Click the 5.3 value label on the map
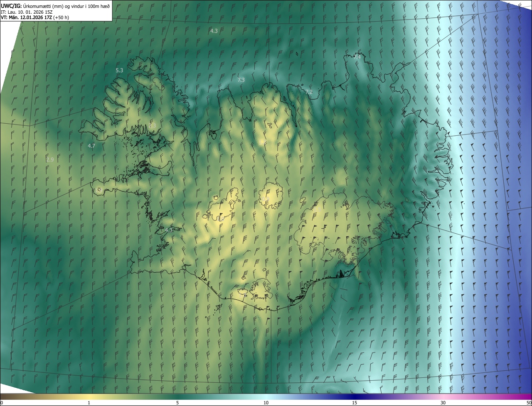532x406 pixels. coord(119,71)
